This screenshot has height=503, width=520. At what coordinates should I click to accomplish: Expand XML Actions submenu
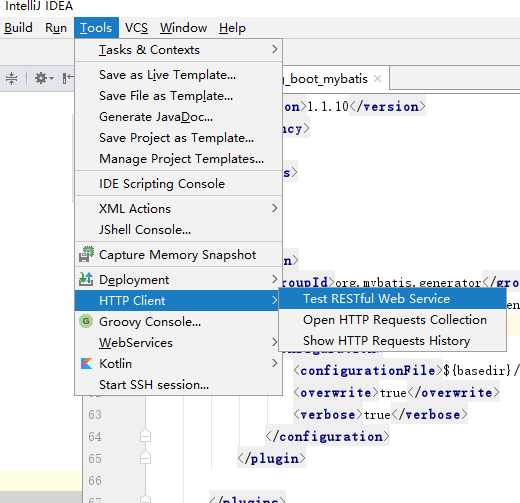pyautogui.click(x=179, y=209)
